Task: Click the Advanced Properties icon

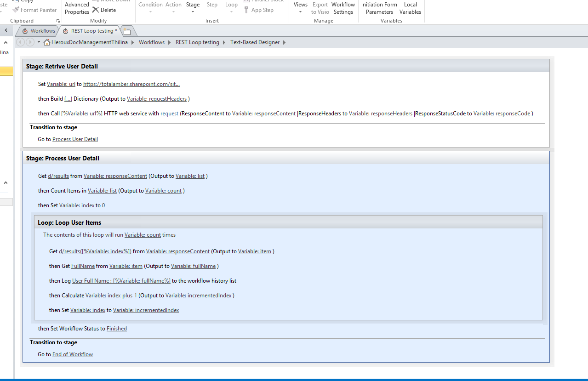Action: [76, 7]
